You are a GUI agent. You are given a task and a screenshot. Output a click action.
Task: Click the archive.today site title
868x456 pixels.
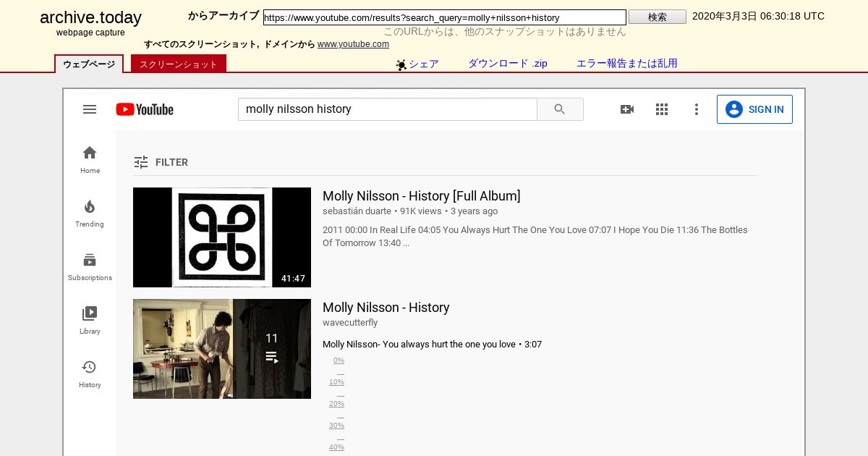click(x=90, y=18)
